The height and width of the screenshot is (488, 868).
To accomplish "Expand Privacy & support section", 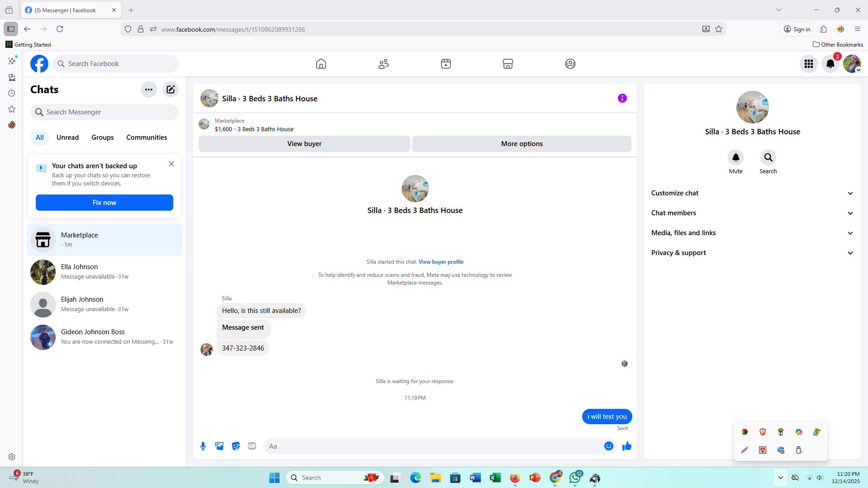I will [752, 253].
